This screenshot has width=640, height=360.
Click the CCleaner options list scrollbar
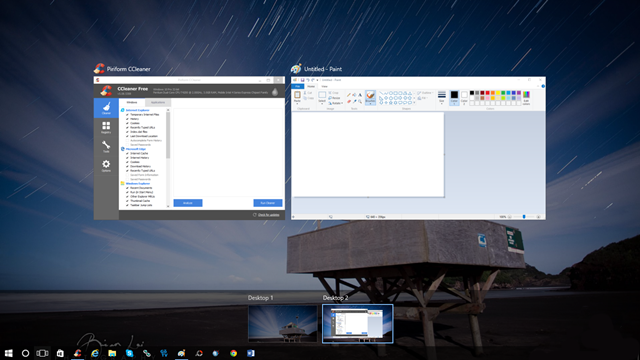[168, 135]
